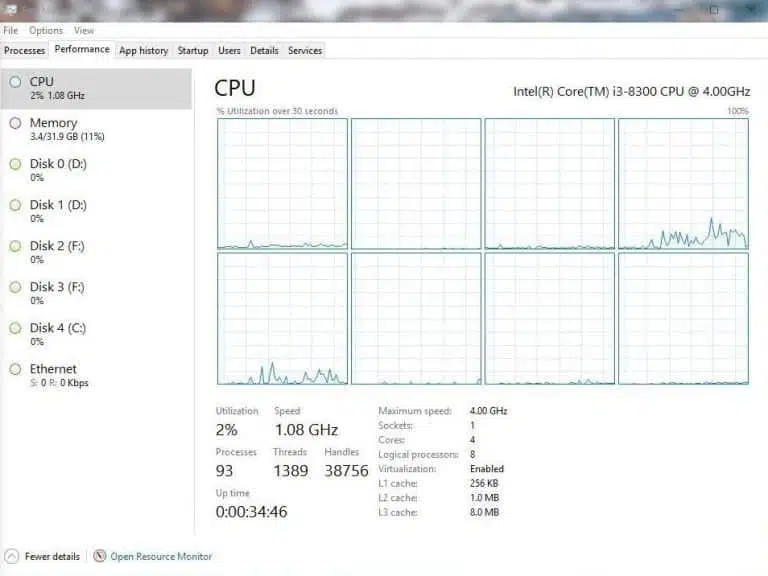
Task: Open the Disk 2 (F:) sidebar entry
Action: click(96, 252)
